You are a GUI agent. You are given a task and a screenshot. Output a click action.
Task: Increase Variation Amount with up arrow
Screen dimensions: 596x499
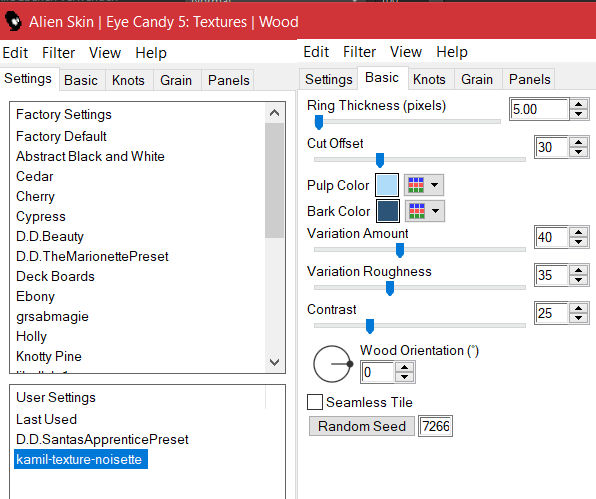click(x=579, y=233)
